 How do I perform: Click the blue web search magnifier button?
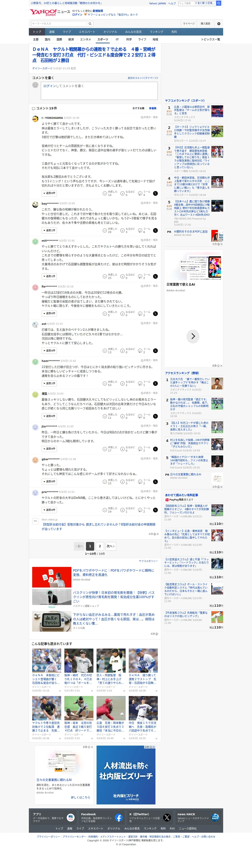pos(219,3)
